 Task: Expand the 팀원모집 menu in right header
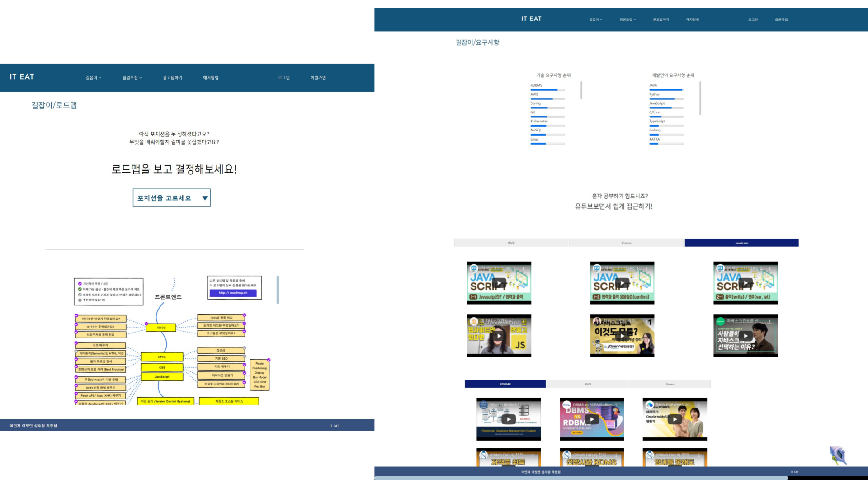[x=627, y=19]
